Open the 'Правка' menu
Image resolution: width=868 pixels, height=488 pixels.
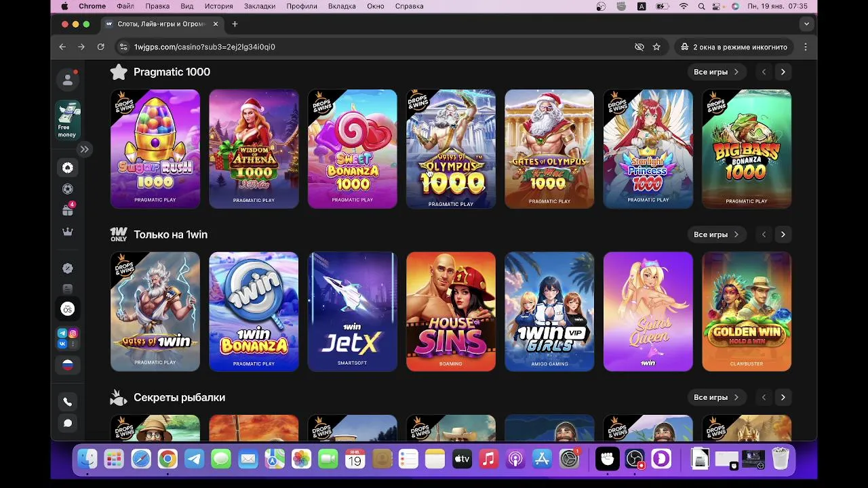[x=157, y=6]
